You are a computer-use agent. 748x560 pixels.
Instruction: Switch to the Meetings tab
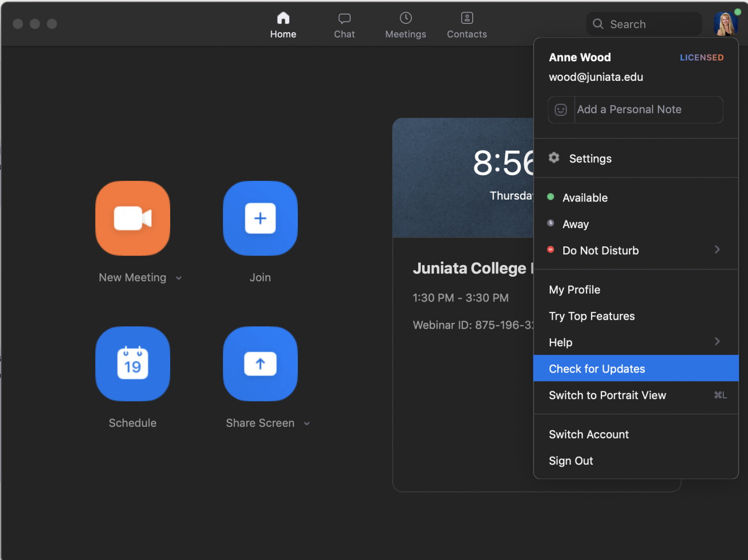click(406, 25)
